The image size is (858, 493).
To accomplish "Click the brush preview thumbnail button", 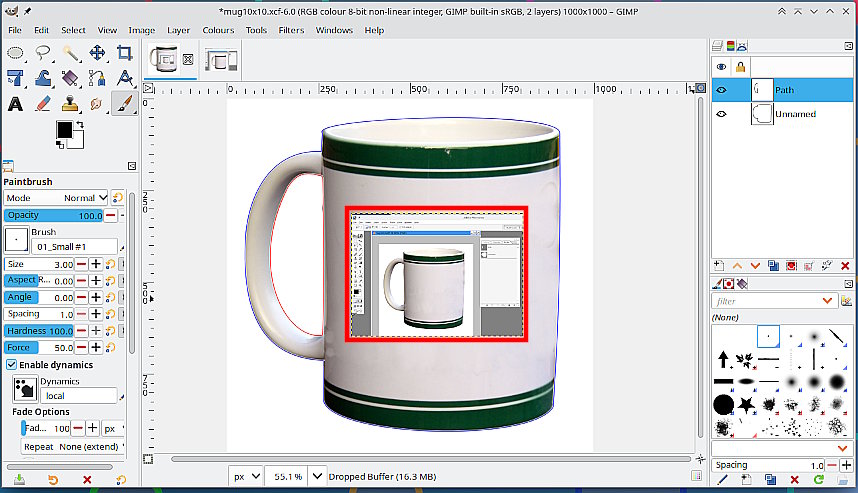I will click(17, 239).
